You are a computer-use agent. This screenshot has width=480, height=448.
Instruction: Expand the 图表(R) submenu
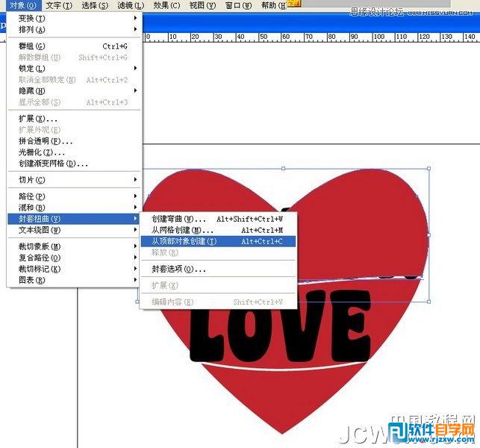(x=75, y=280)
